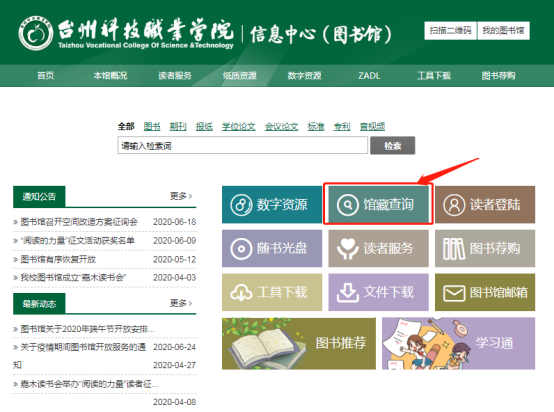Image resolution: width=554 pixels, height=412 pixels.
Task: Click the 图书荐购 books icon
Action: pos(454,248)
